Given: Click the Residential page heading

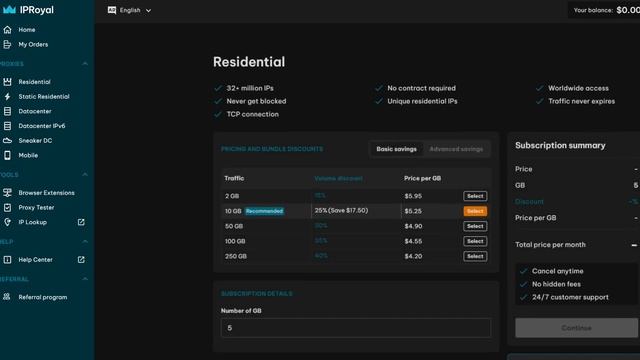Looking at the screenshot, I should (x=249, y=62).
